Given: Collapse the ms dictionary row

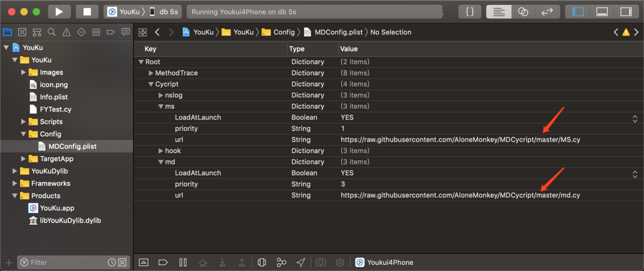Looking at the screenshot, I should [x=161, y=106].
